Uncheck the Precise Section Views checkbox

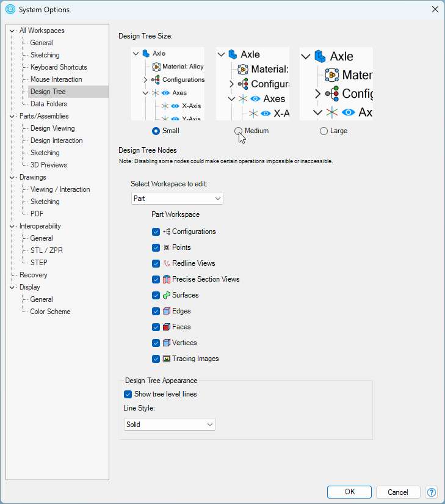[x=156, y=279]
